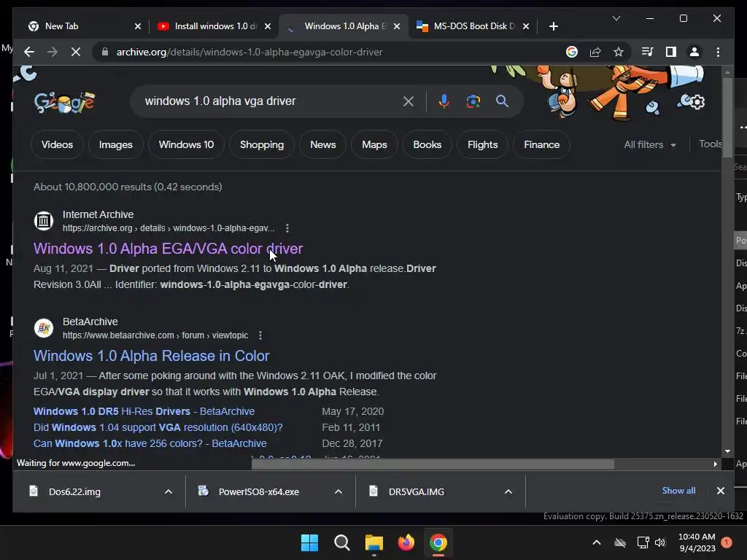Submit search with magnifying glass icon
The width and height of the screenshot is (747, 560).
pos(502,101)
